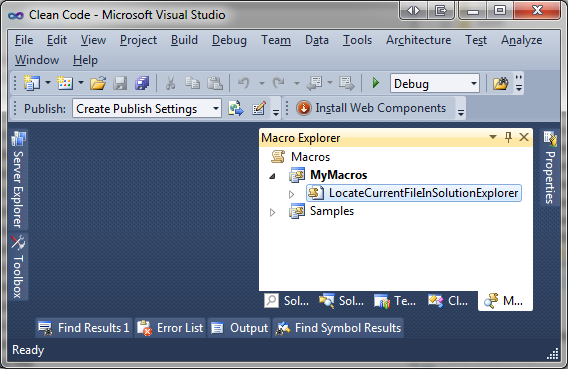Click the Find in Files binoculars icon
Screen dimensions: 568x369
(x=501, y=84)
